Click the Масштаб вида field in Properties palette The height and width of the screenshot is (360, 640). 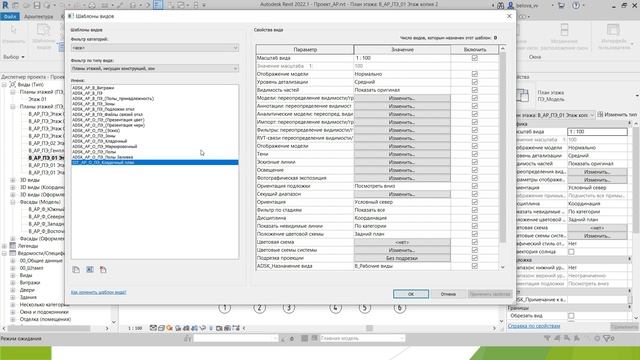click(x=597, y=131)
